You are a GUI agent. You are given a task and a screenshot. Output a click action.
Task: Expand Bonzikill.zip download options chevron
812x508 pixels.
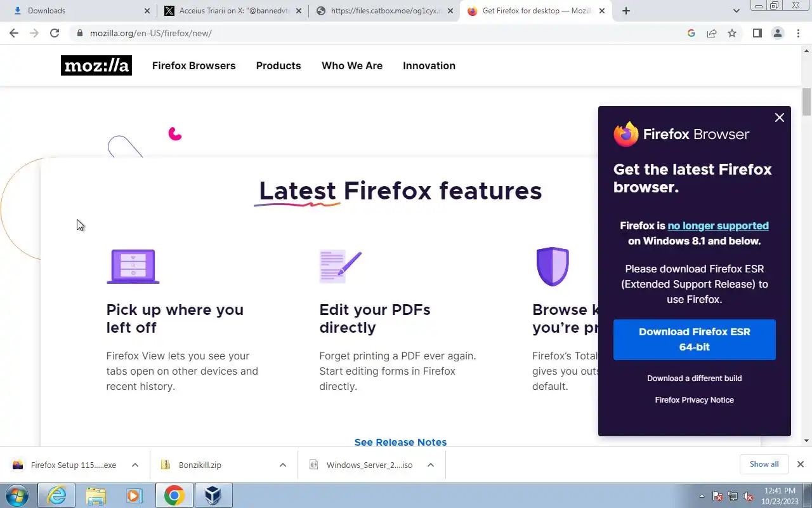(282, 465)
